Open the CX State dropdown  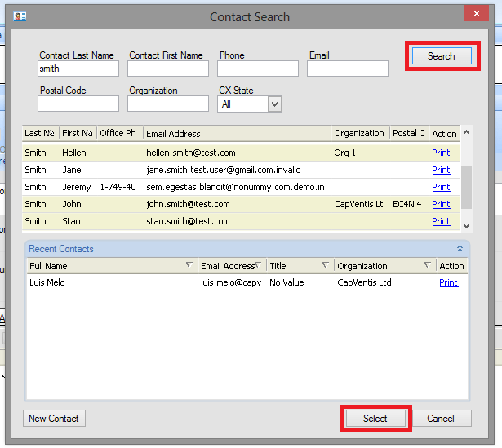[274, 104]
